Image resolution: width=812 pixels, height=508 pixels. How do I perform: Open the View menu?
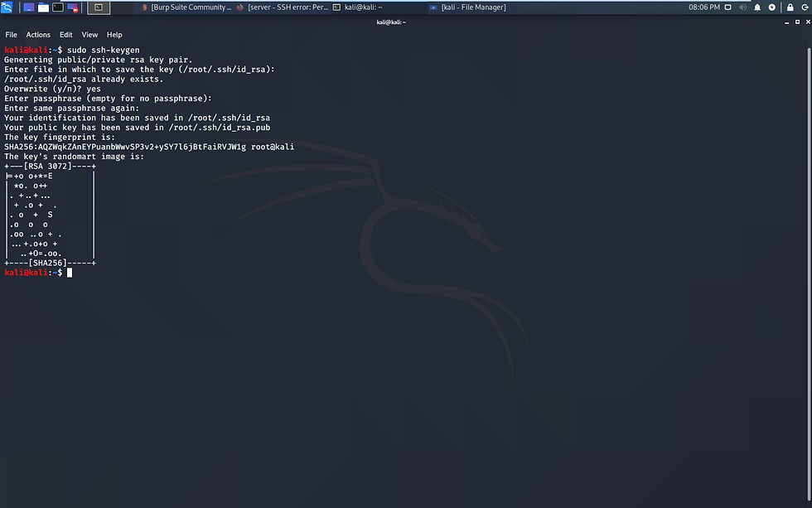tap(89, 35)
